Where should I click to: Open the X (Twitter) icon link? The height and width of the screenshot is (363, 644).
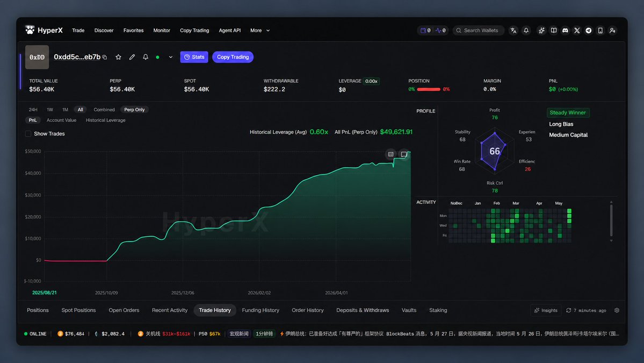click(x=577, y=31)
